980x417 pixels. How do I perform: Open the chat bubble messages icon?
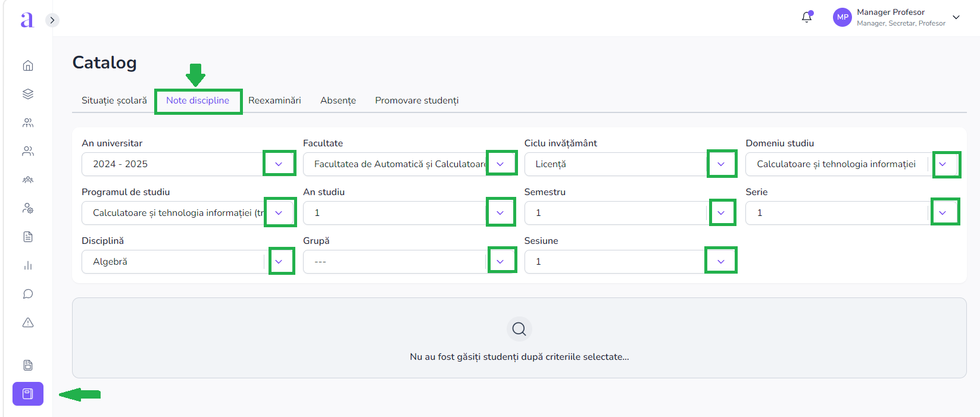[28, 294]
